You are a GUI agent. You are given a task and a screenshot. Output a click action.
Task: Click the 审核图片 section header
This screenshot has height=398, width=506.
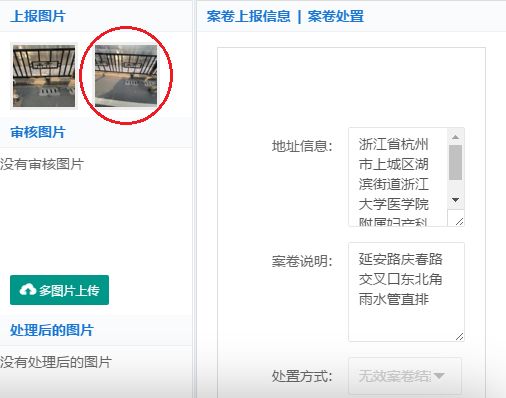(38, 132)
